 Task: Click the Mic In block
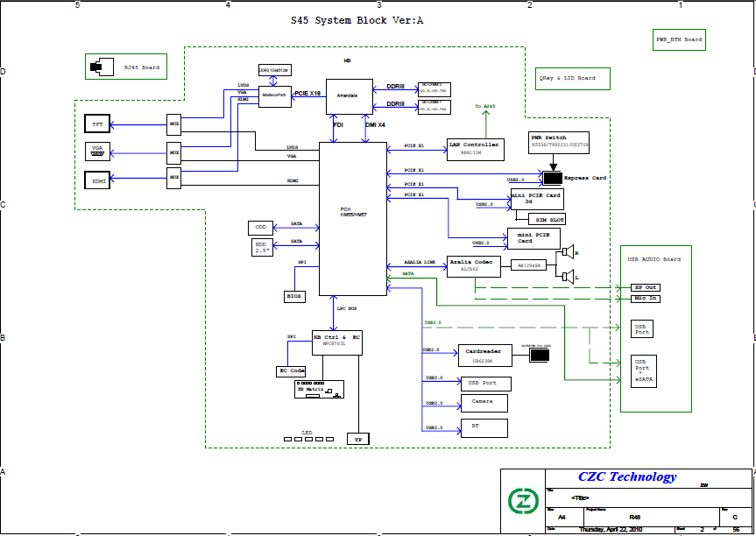(645, 299)
